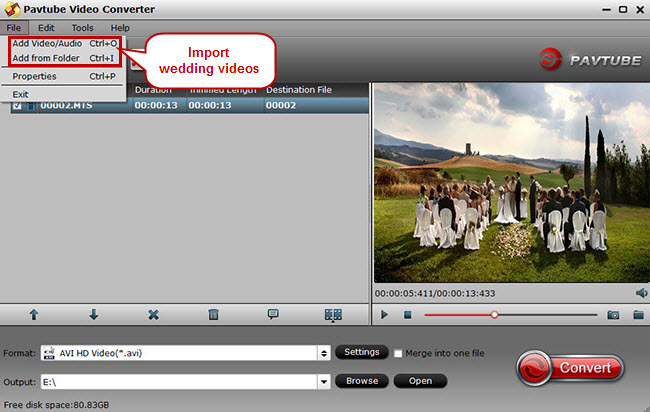Select Exit in the File menu
The width and height of the screenshot is (650, 412).
20,95
